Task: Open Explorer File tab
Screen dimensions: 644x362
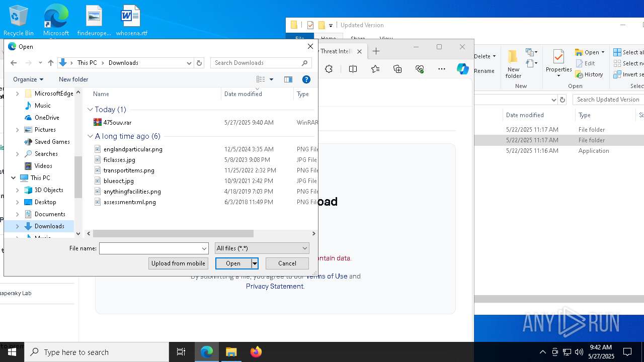Action: pyautogui.click(x=299, y=38)
